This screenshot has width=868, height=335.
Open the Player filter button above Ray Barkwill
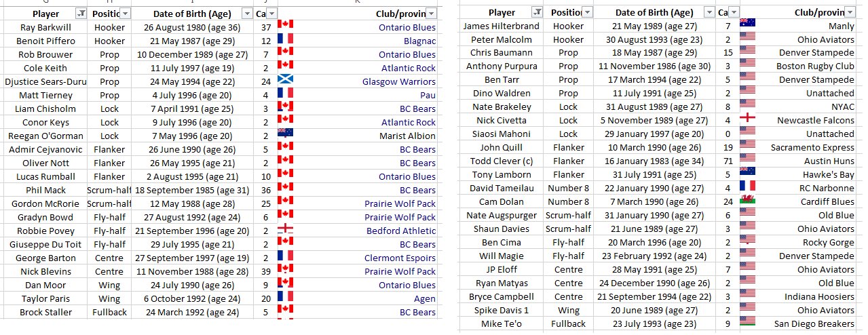point(81,14)
